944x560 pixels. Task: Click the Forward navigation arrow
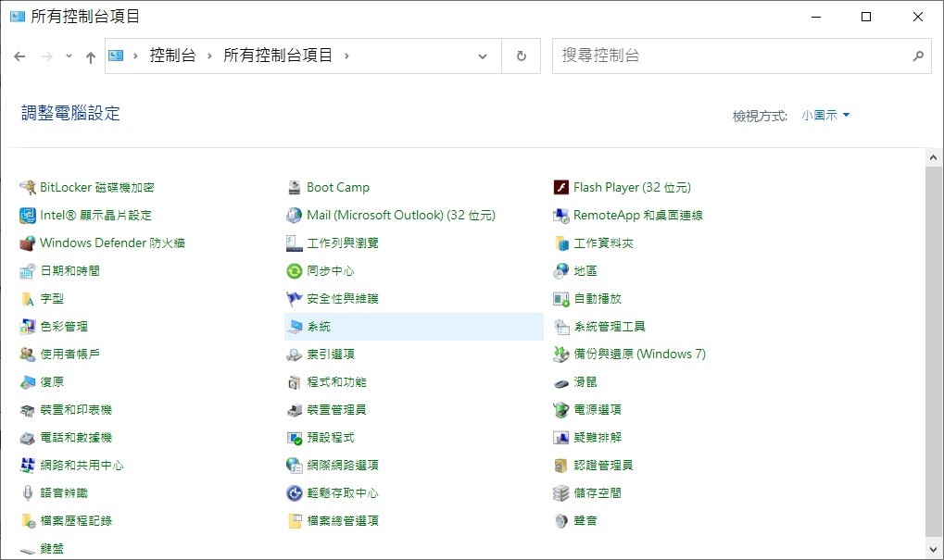tap(47, 56)
